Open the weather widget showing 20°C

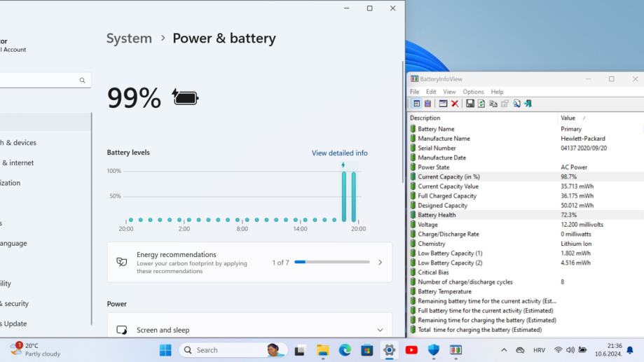36,349
